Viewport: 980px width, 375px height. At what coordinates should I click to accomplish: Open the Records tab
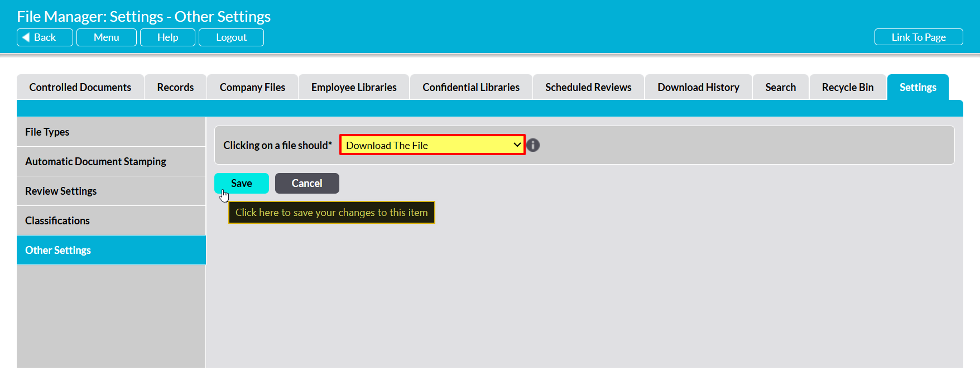coord(175,87)
